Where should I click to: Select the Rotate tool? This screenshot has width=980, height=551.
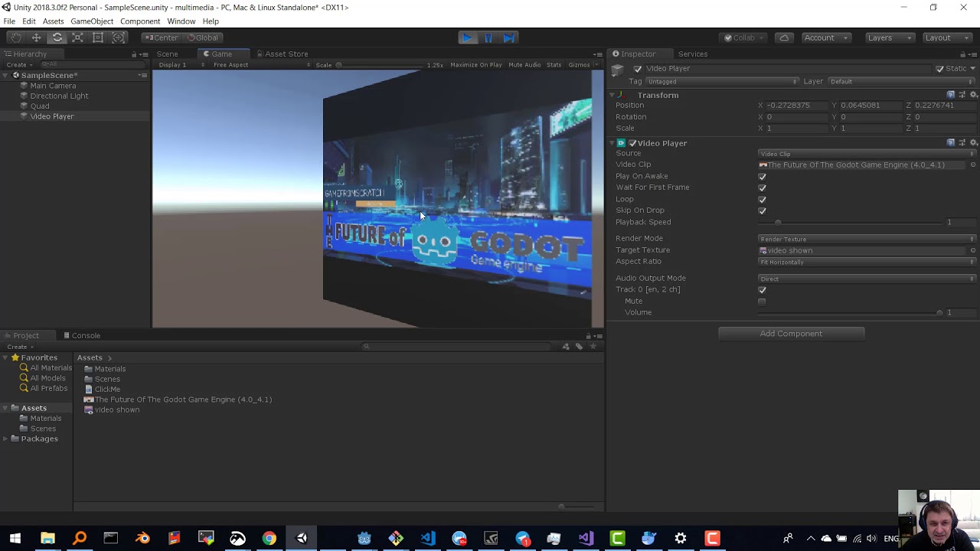[x=57, y=37]
